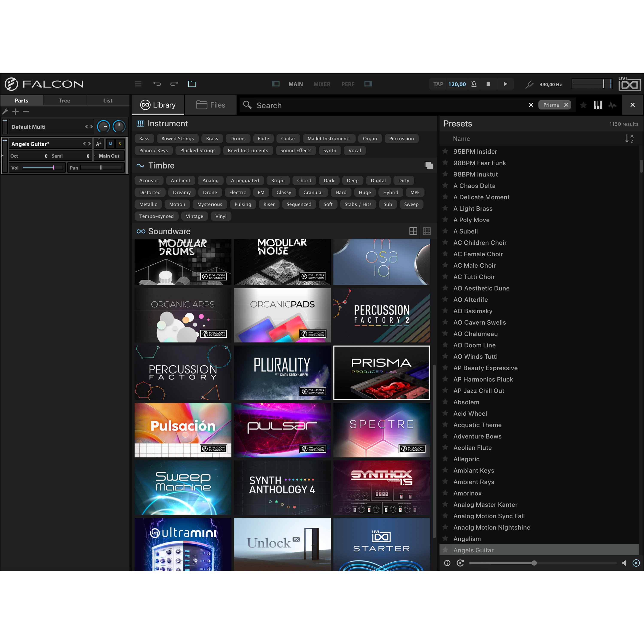Open the Files browser tab
644x644 pixels.
pyautogui.click(x=211, y=105)
